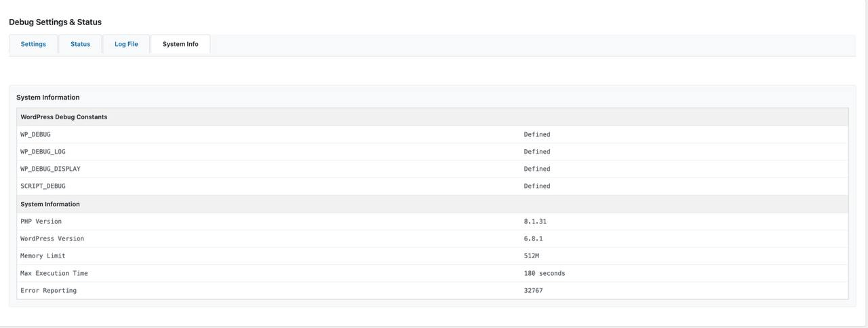Click the 'Debug Settings & Status' heading
Viewport: 868px width, 328px height.
click(x=55, y=22)
